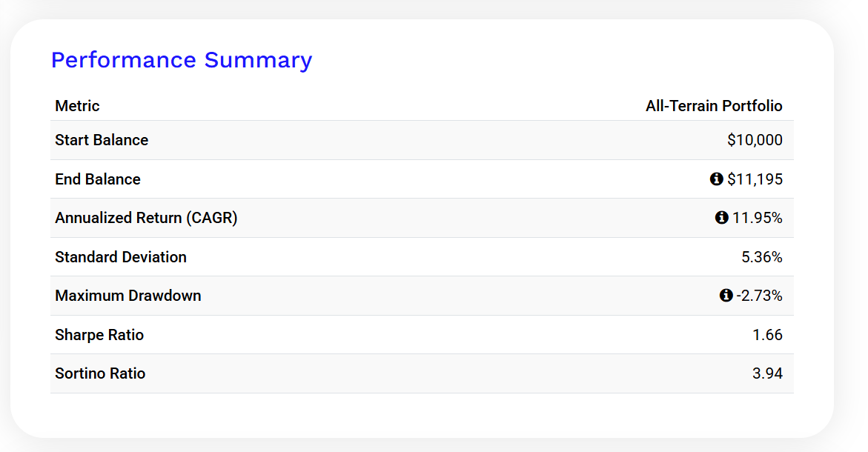This screenshot has width=868, height=452.
Task: Click info icon beside End Balance value
Action: [x=716, y=179]
